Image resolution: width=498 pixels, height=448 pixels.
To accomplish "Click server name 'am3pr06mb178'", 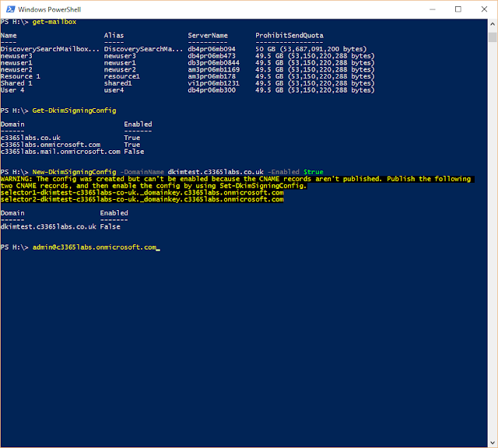I will coord(212,76).
